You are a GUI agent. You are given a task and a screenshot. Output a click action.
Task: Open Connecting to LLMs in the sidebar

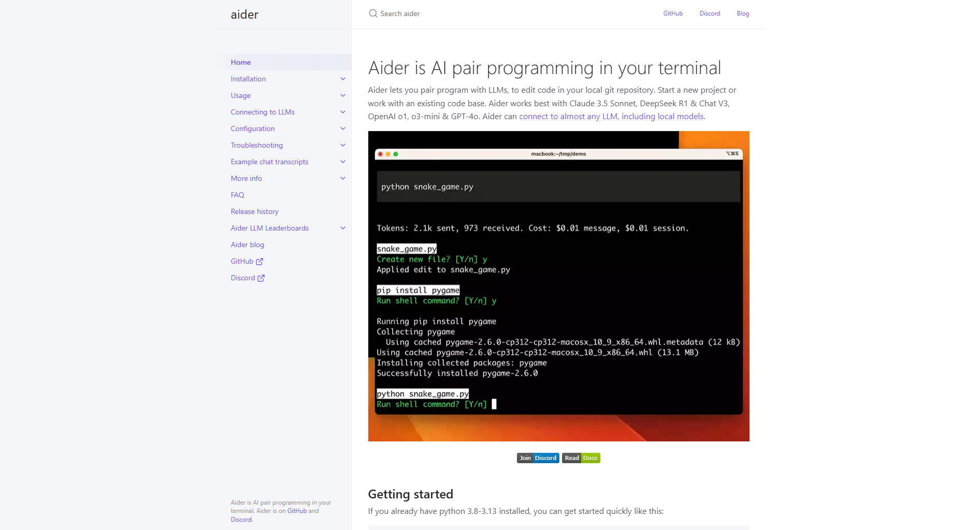263,112
